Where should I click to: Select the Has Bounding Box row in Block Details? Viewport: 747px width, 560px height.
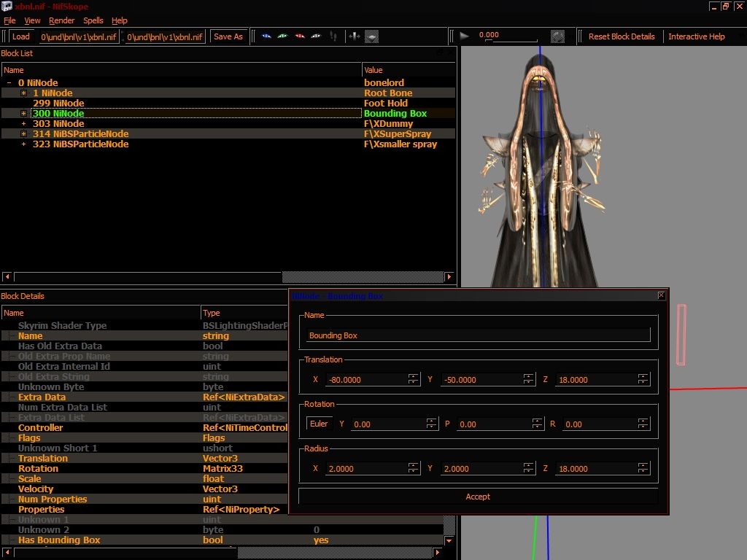click(x=223, y=540)
